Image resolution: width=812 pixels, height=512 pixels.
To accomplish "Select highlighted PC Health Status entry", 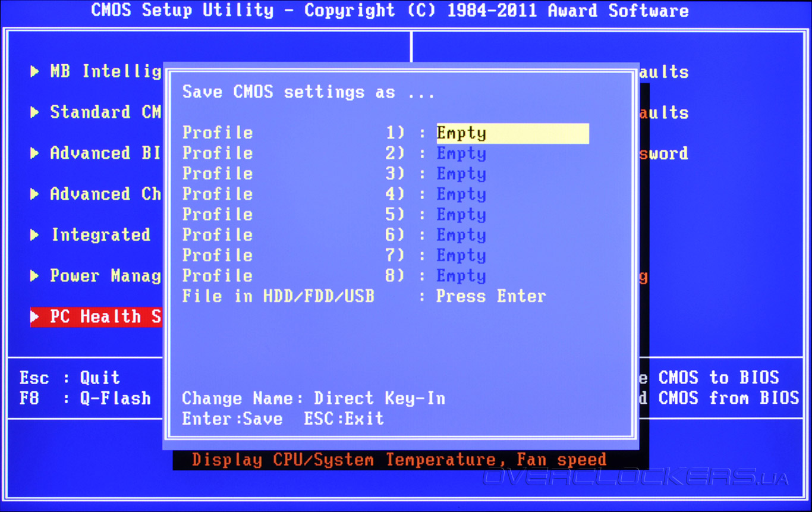I will click(96, 316).
